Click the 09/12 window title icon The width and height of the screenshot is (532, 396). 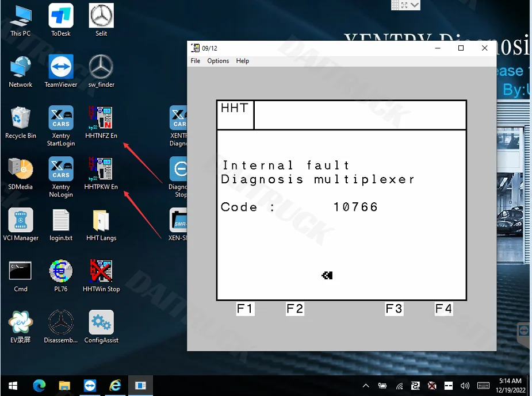click(x=195, y=48)
